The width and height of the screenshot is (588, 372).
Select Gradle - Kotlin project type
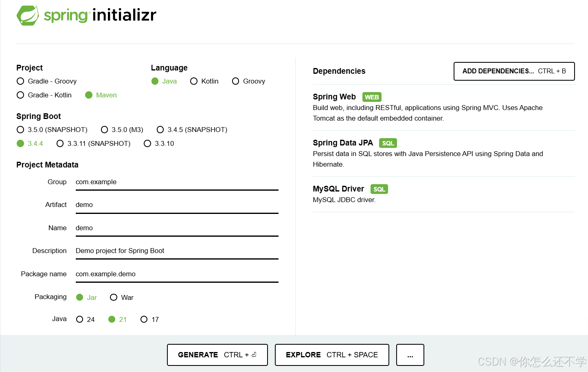click(x=44, y=95)
